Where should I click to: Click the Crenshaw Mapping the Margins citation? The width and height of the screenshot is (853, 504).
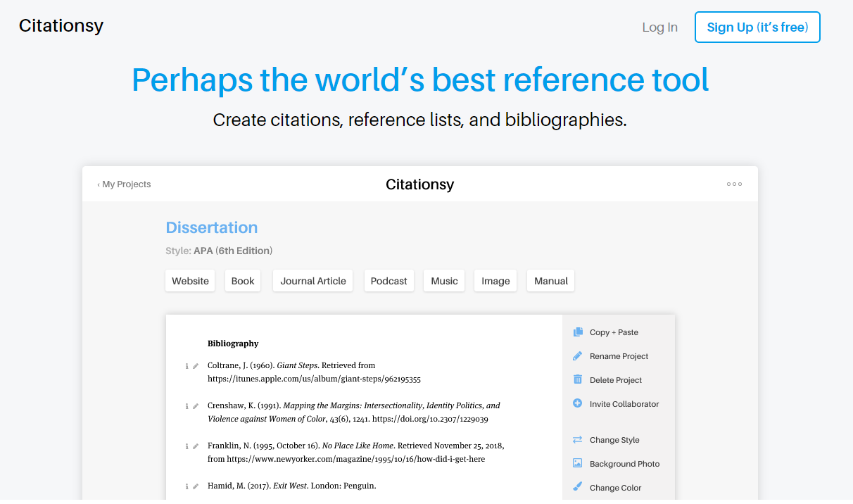click(354, 412)
